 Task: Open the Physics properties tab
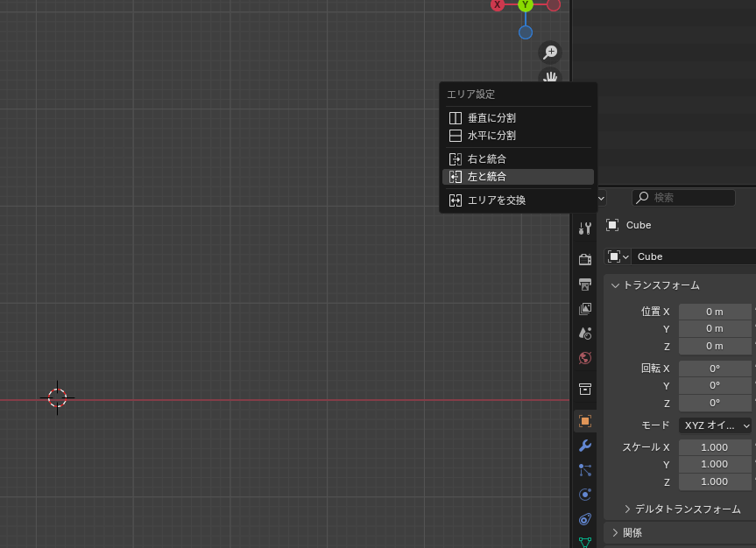585,495
